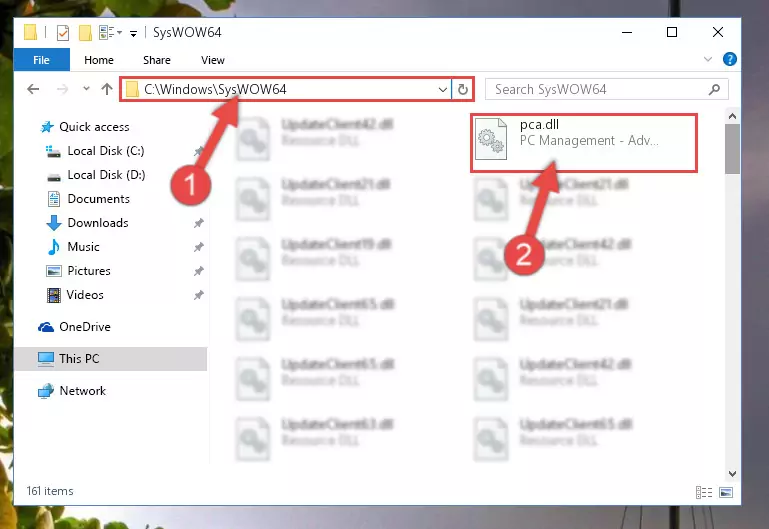Click the Forward navigation arrow
The width and height of the screenshot is (769, 529).
[62, 89]
